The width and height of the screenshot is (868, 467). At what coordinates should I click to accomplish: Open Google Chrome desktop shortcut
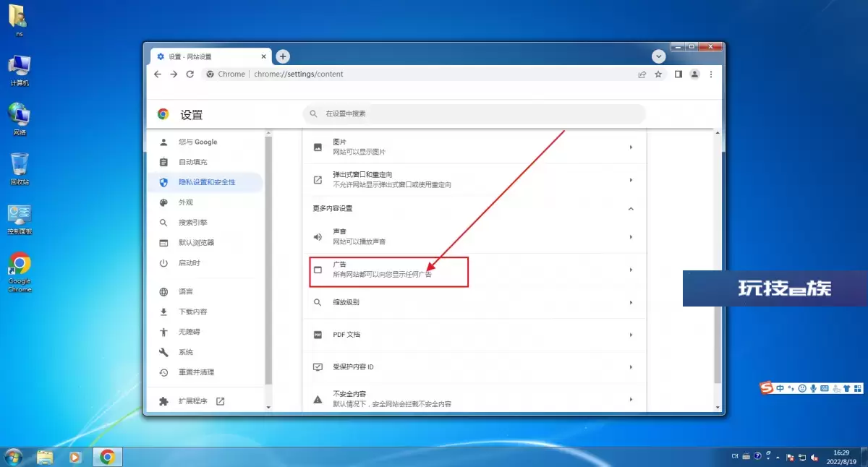[20, 273]
